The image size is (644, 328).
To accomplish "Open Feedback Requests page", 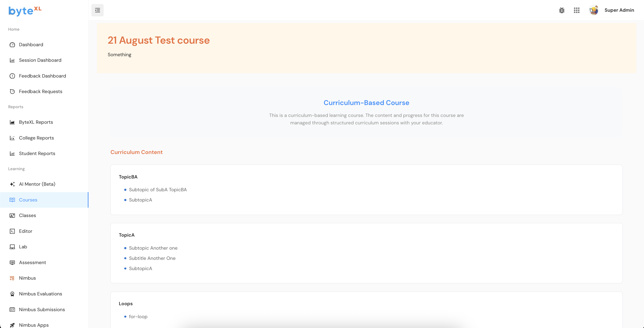I will [x=40, y=91].
